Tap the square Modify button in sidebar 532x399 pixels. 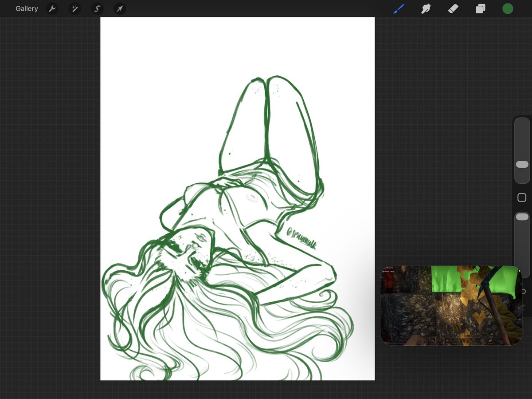tap(522, 198)
